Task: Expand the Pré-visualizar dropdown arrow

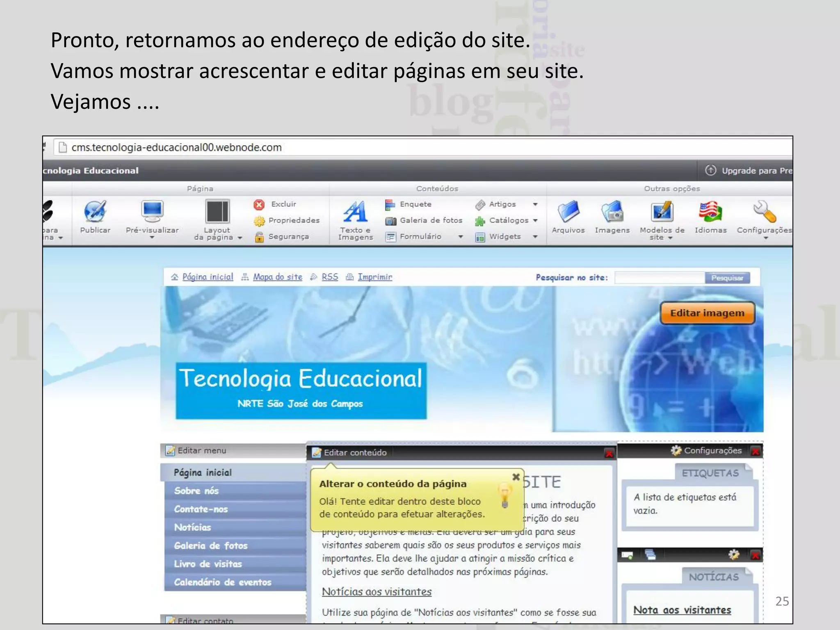Action: coord(152,237)
